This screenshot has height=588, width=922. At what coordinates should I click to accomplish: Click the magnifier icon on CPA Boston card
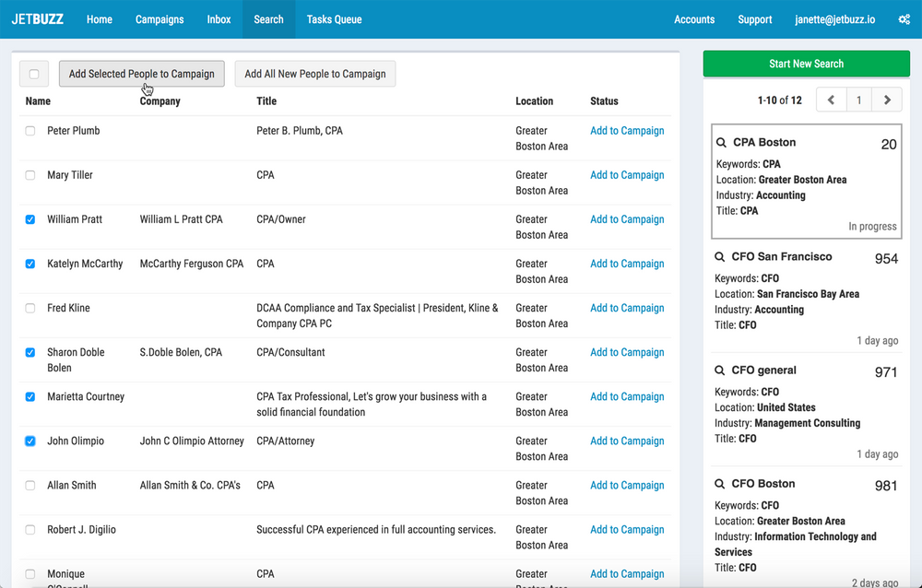[x=721, y=142]
